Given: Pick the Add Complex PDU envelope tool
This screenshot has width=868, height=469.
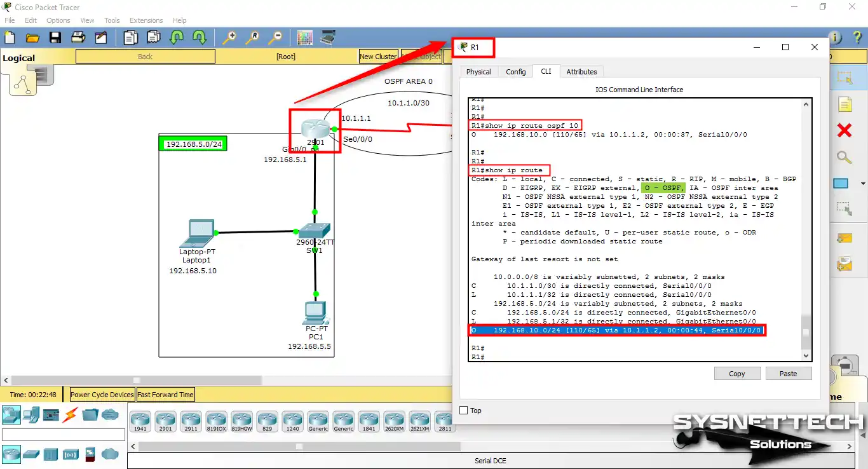Looking at the screenshot, I should click(x=844, y=264).
